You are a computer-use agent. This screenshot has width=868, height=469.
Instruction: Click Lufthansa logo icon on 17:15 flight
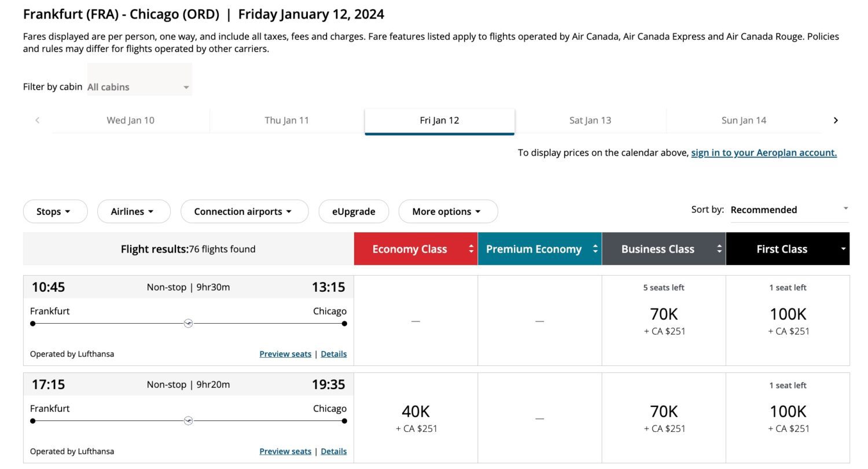point(188,421)
